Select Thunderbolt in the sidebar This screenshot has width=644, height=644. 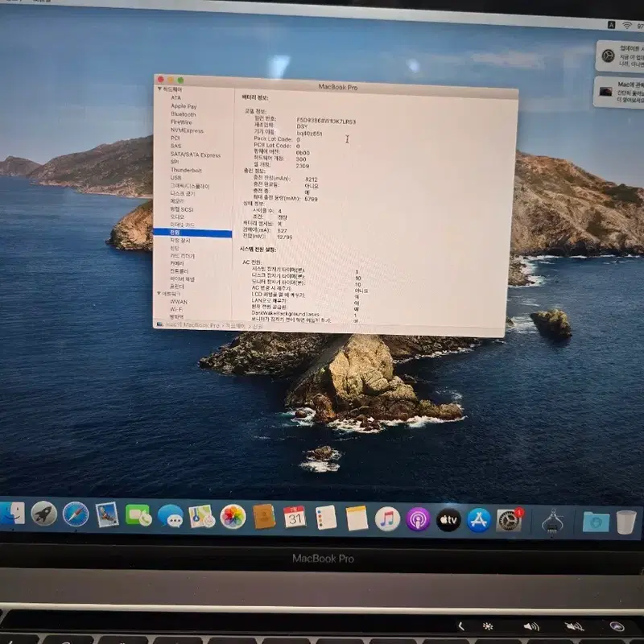186,170
